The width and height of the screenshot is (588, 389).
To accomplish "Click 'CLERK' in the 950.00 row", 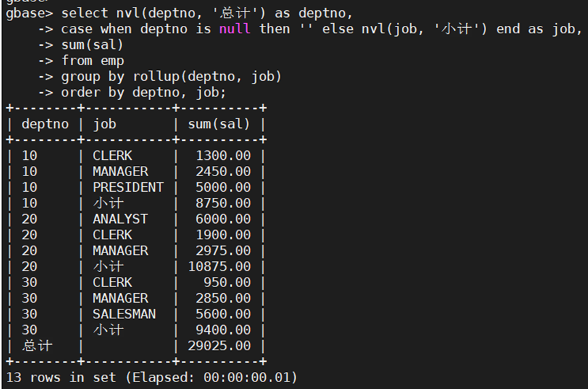I will [x=112, y=282].
